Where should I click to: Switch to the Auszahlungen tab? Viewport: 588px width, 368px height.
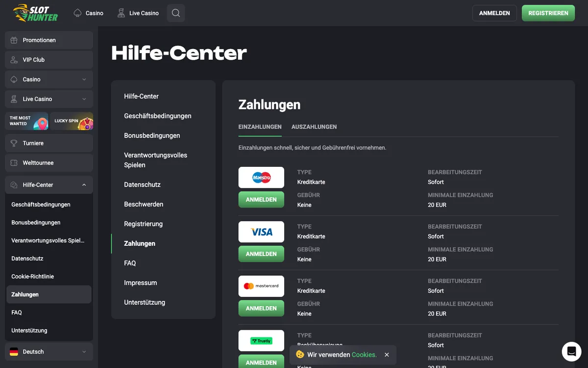point(314,127)
